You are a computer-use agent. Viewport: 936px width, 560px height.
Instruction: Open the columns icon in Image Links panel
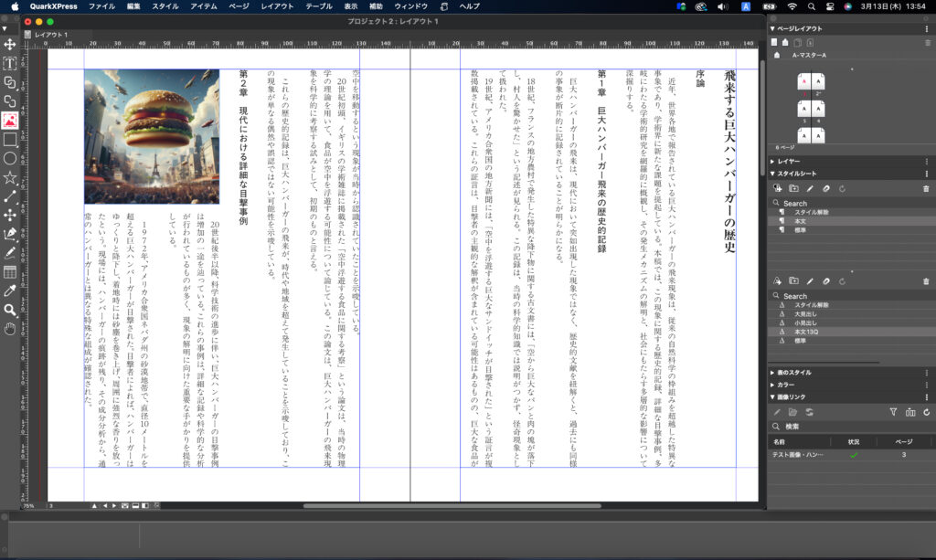(910, 412)
